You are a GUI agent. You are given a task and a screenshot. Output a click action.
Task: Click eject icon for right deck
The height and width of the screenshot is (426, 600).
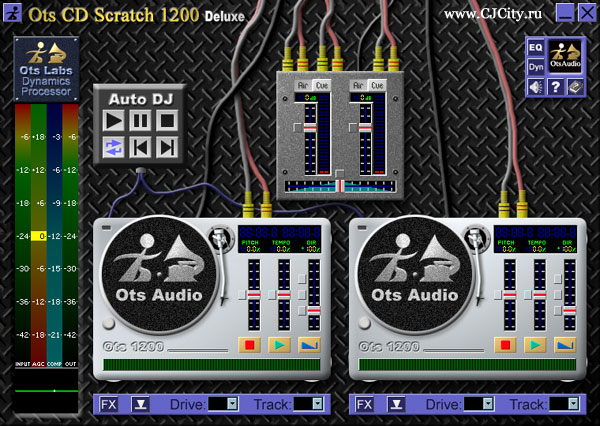tap(396, 405)
